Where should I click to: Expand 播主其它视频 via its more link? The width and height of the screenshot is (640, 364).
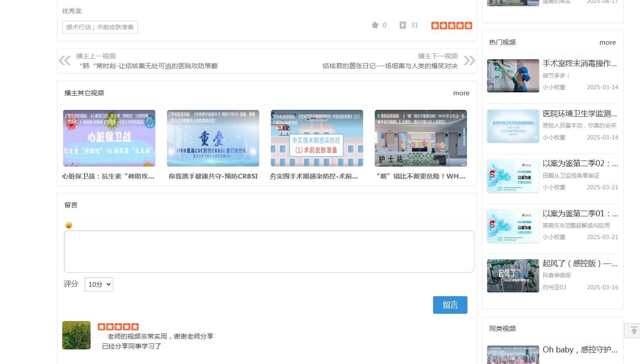click(x=461, y=93)
